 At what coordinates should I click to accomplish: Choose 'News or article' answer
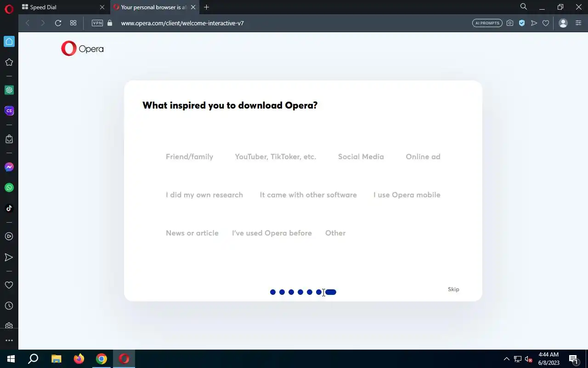(192, 233)
